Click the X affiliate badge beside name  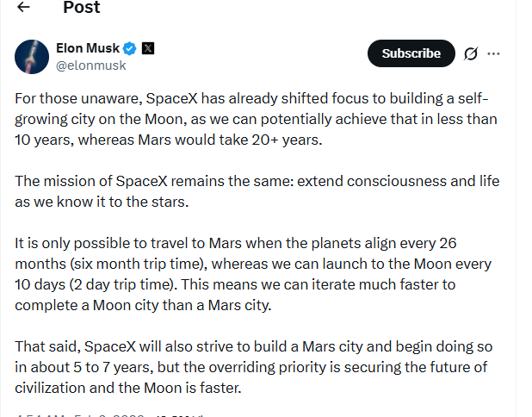coord(147,48)
